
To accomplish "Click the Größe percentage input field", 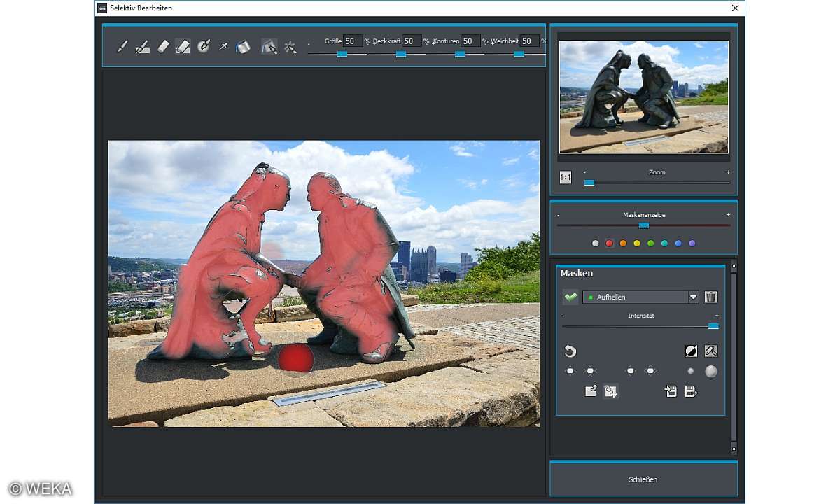I will click(x=353, y=41).
